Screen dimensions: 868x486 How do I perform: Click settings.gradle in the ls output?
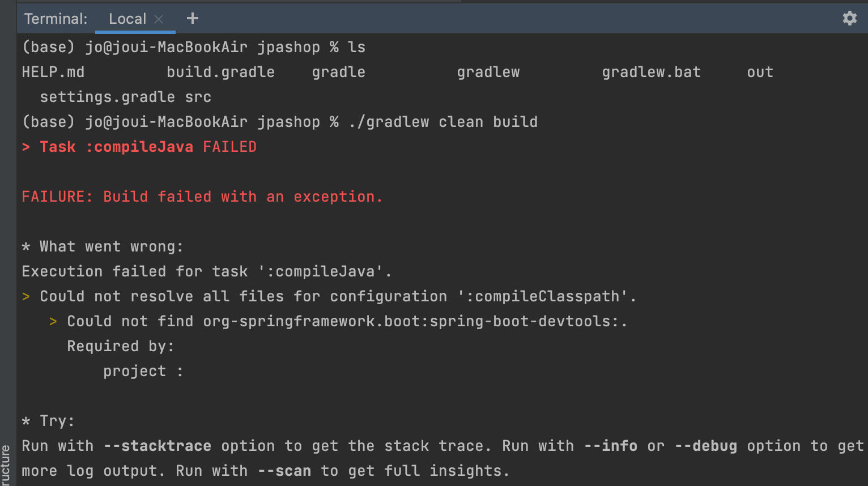pyautogui.click(x=107, y=97)
